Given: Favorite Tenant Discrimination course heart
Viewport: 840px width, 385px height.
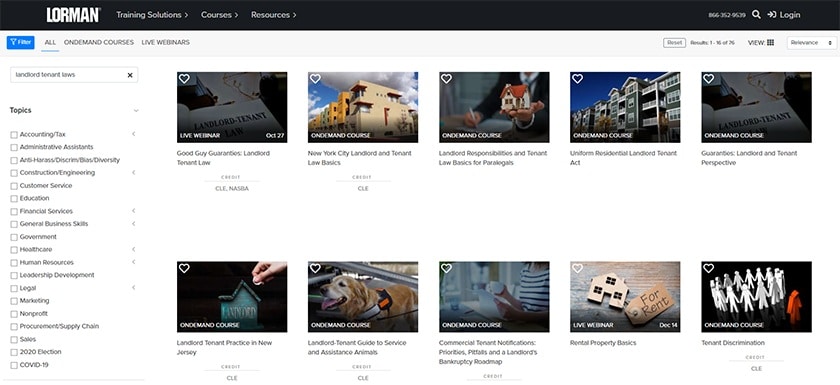Looking at the screenshot, I should click(708, 268).
